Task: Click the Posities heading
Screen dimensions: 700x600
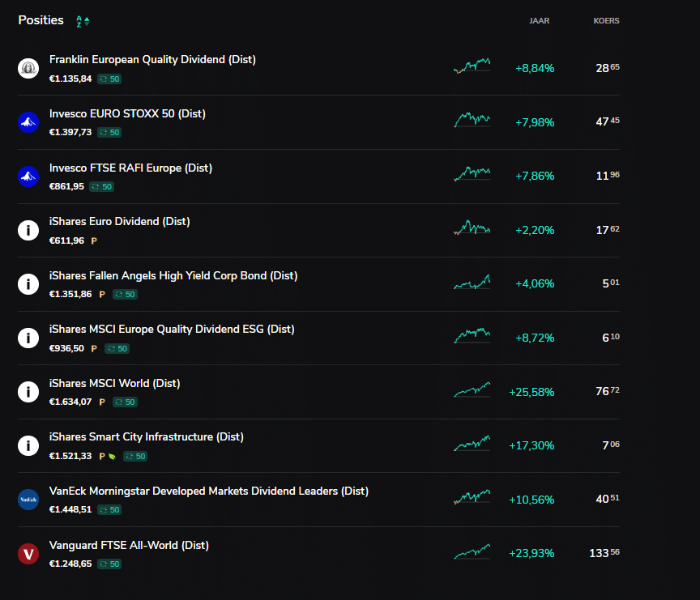Action: [x=41, y=20]
